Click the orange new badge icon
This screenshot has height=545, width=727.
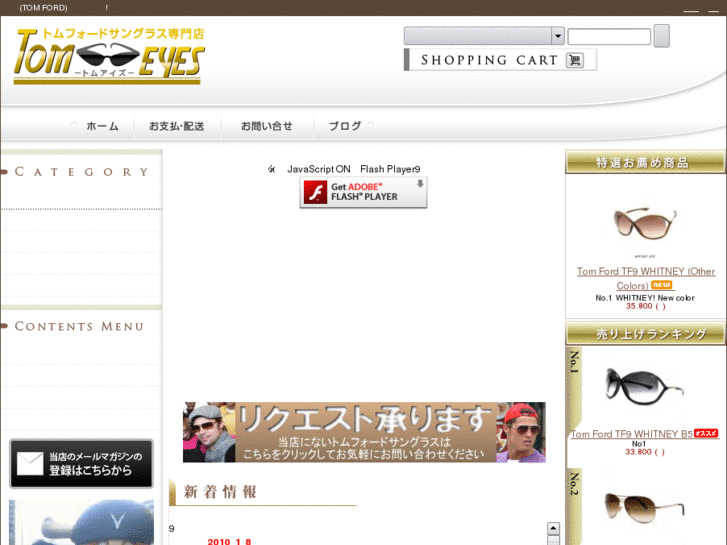tap(662, 285)
